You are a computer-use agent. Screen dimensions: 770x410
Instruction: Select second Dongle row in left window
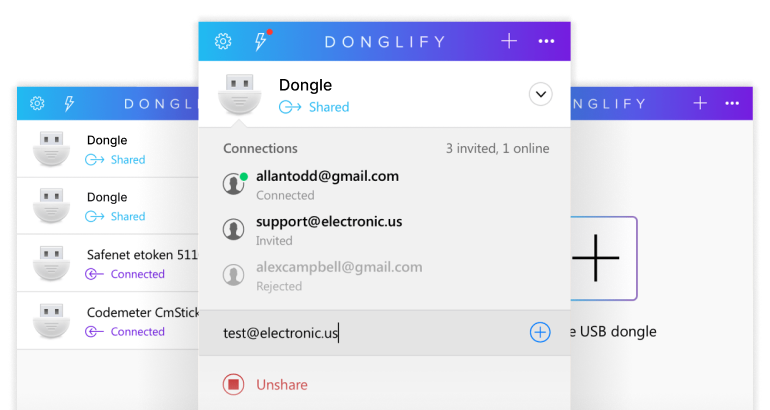(x=108, y=206)
